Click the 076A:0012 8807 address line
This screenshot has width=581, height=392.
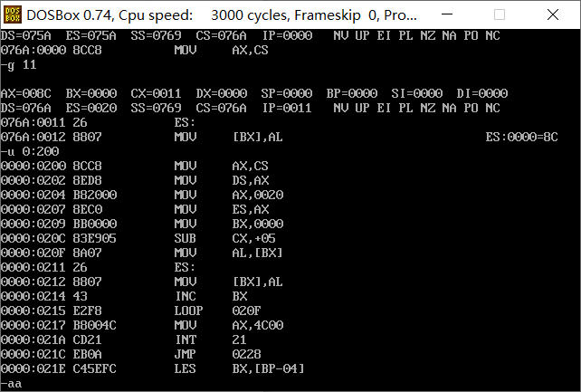pyautogui.click(x=141, y=137)
